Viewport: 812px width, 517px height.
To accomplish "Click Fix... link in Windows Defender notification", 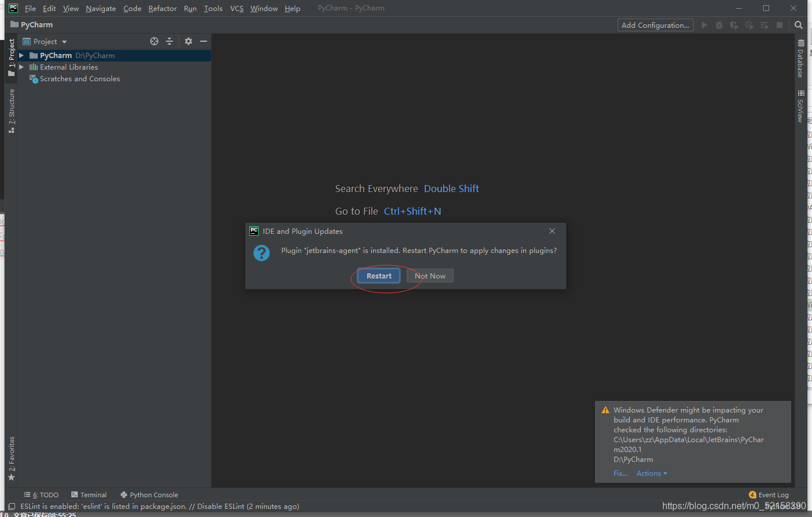I will (x=621, y=473).
